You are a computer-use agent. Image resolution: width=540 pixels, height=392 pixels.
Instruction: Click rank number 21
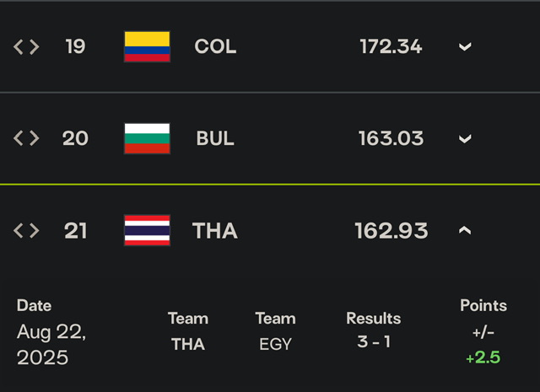[75, 230]
